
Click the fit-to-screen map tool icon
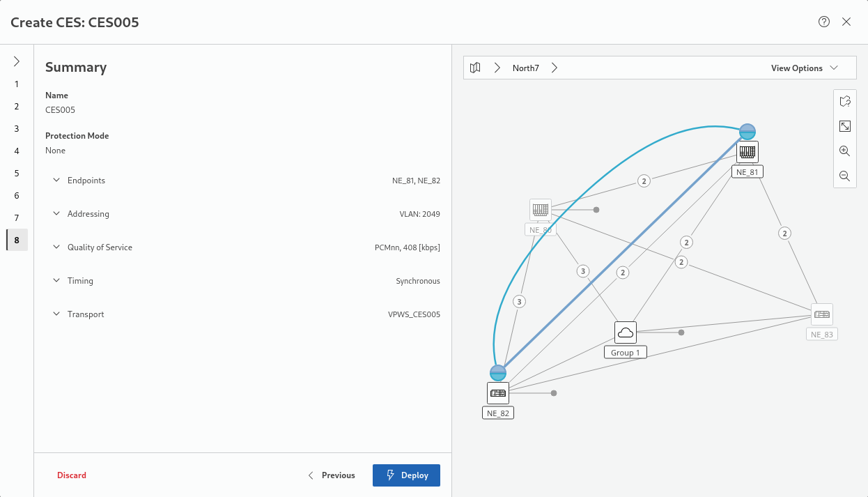click(x=844, y=126)
